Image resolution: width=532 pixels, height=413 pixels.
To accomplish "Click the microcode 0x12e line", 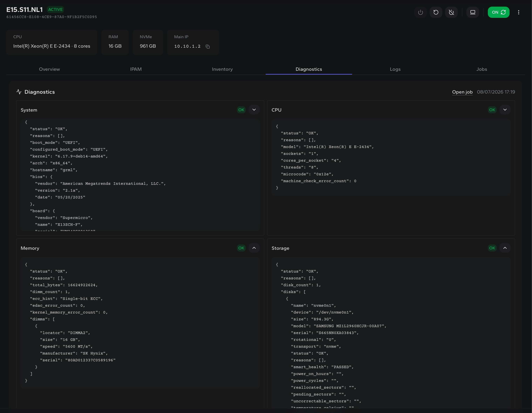I will pyautogui.click(x=307, y=174).
